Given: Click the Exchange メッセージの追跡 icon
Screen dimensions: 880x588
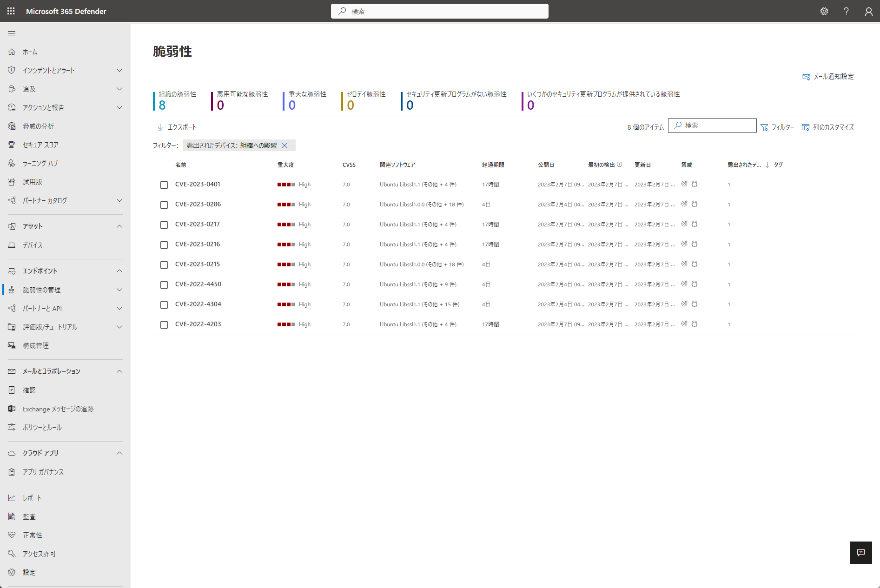Looking at the screenshot, I should pos(12,409).
